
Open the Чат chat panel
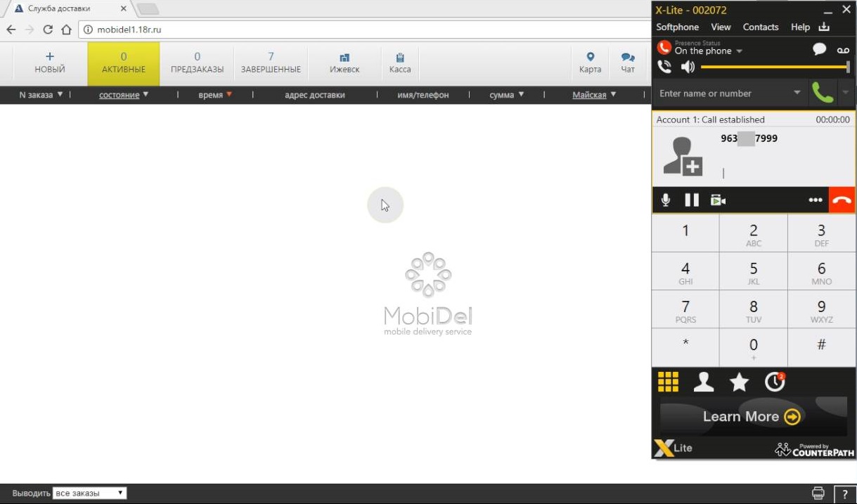[x=628, y=63]
